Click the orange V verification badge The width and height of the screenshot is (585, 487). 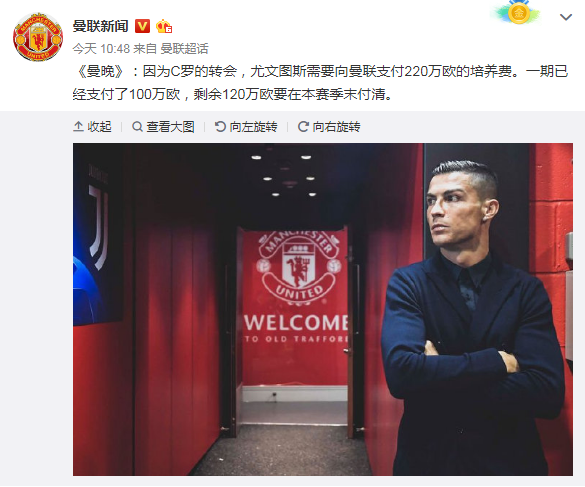click(x=142, y=26)
